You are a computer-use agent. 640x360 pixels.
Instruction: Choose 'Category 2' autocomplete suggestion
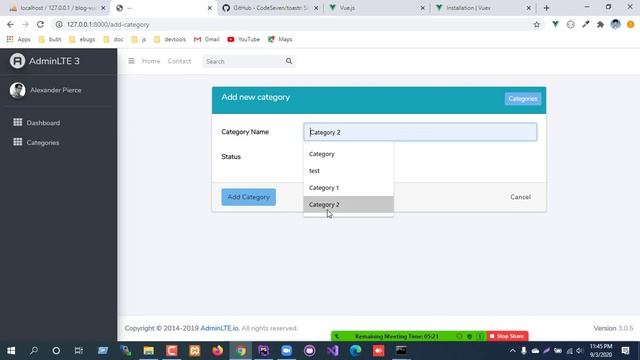coord(348,204)
